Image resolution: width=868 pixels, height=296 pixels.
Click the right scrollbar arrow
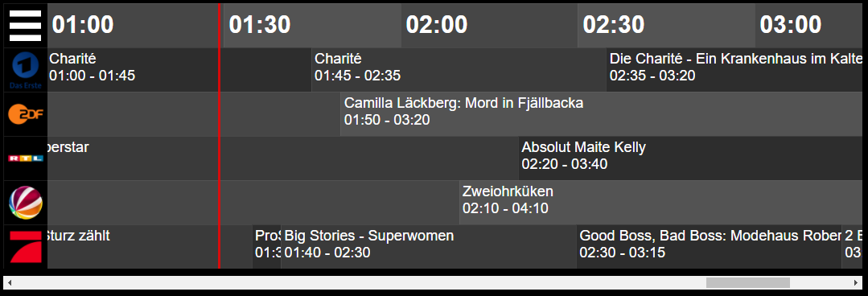[857, 282]
